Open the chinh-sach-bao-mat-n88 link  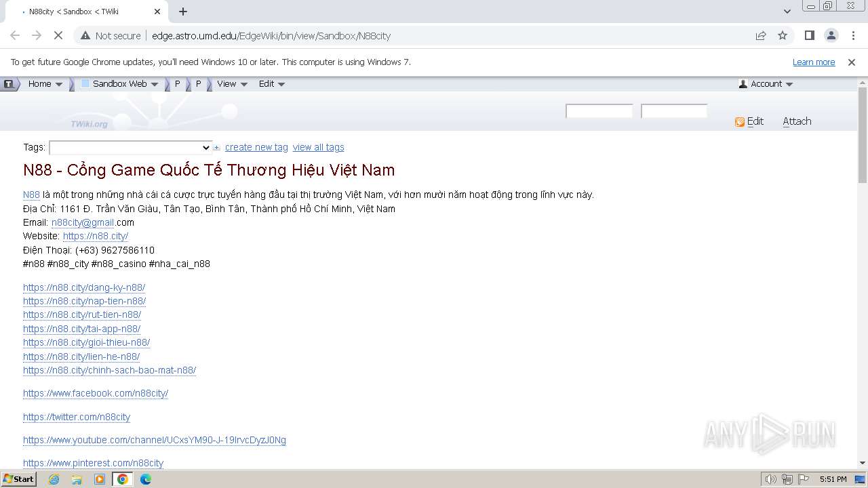(x=109, y=370)
